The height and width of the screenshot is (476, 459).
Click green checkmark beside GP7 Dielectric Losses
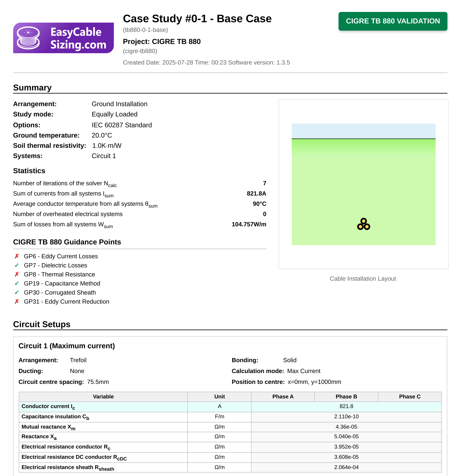pos(17,265)
